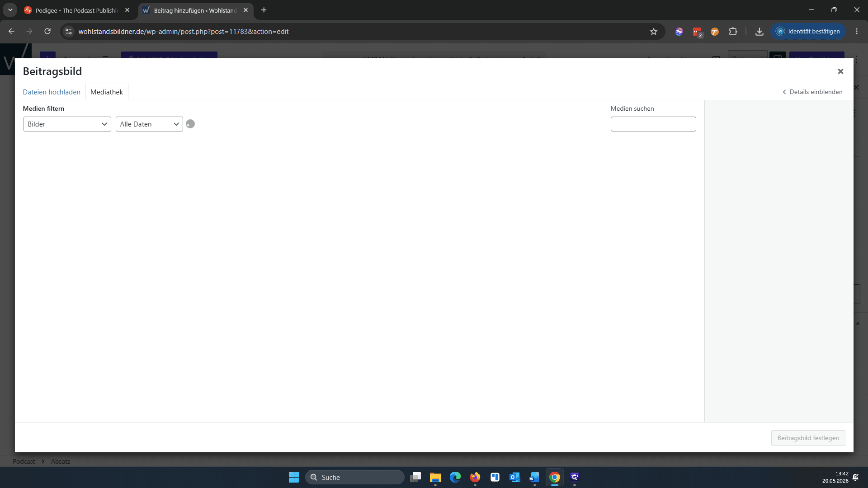
Task: Open Chrome three-dot menu
Action: [857, 32]
